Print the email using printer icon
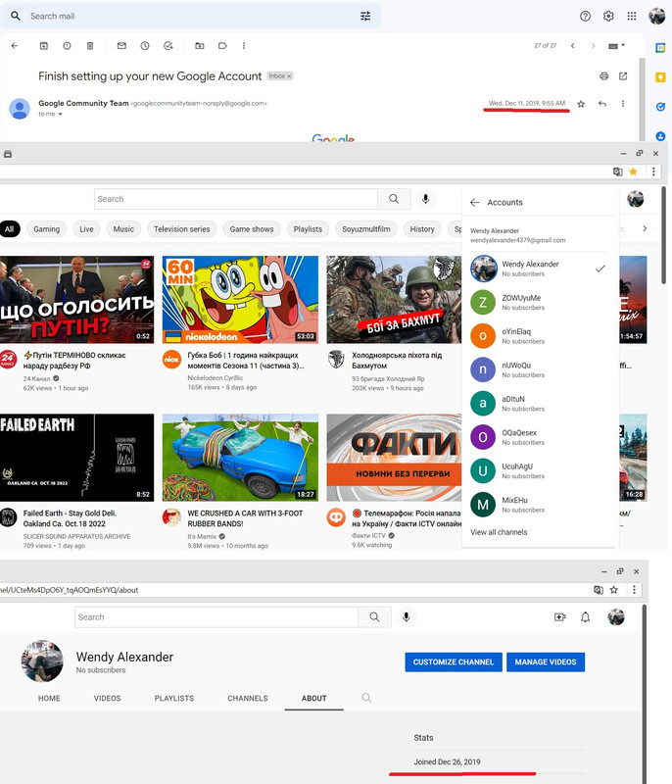The image size is (672, 784). 604,76
